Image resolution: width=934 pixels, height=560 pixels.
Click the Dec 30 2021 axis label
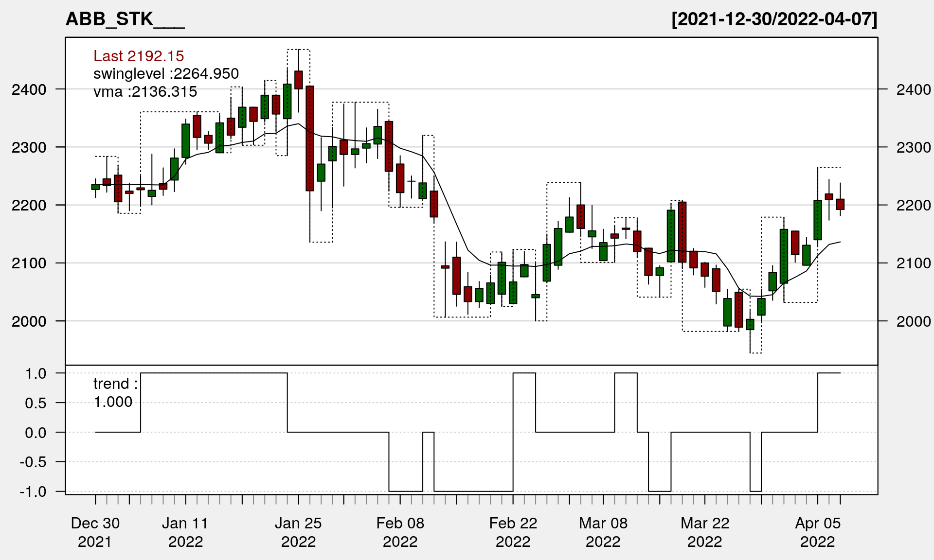(95, 532)
